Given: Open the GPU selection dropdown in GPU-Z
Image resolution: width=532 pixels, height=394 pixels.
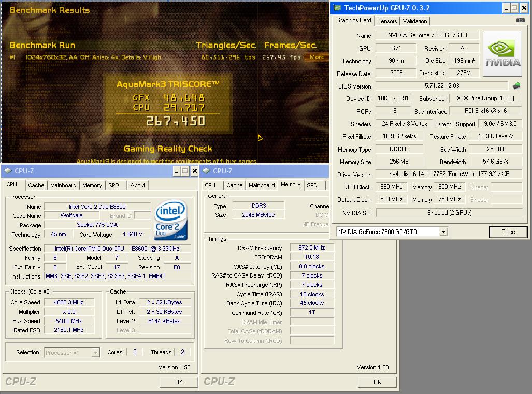Looking at the screenshot, I should (x=443, y=232).
